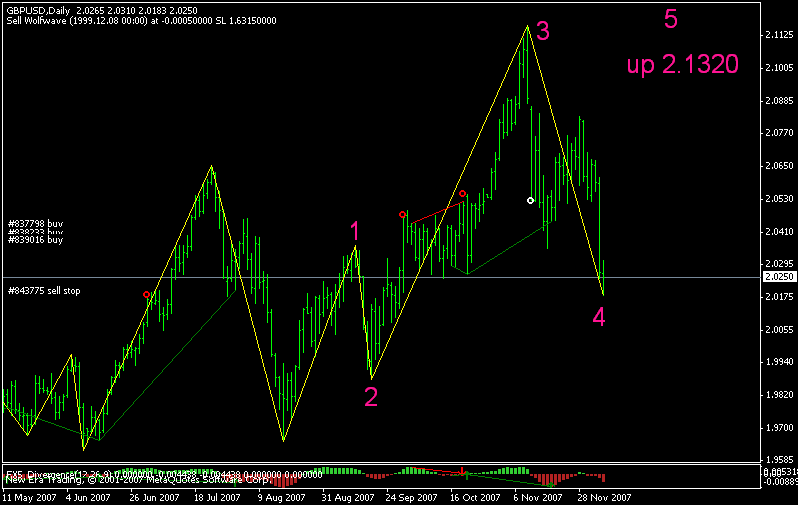The image size is (798, 505).
Task: Select the red circle marker at the mid-October bar
Action: (x=463, y=193)
